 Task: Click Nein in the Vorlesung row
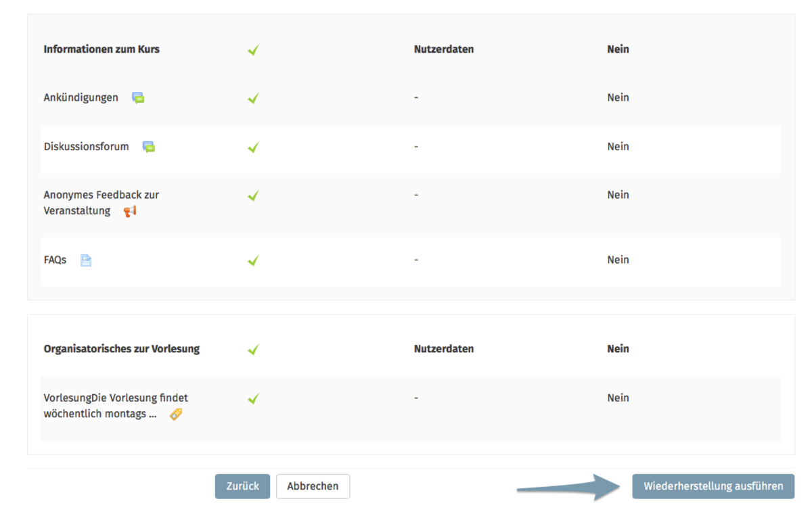pyautogui.click(x=618, y=398)
